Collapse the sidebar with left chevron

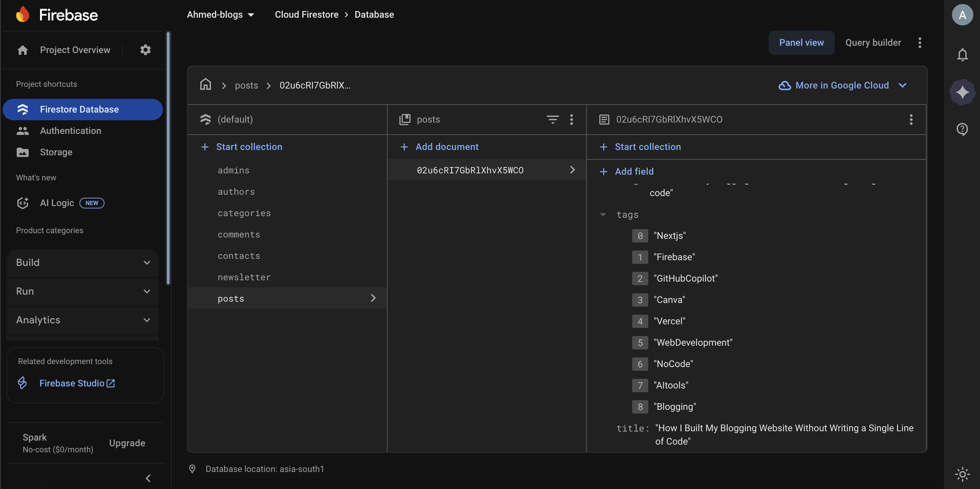click(149, 478)
